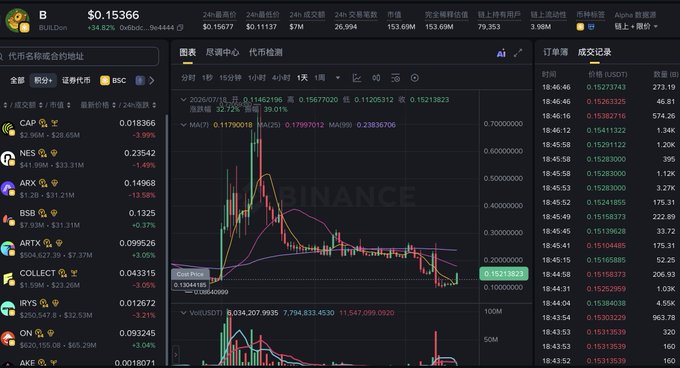This screenshot has width=680, height=368.
Task: Click the search magnifier icon
Action: coord(2,56)
